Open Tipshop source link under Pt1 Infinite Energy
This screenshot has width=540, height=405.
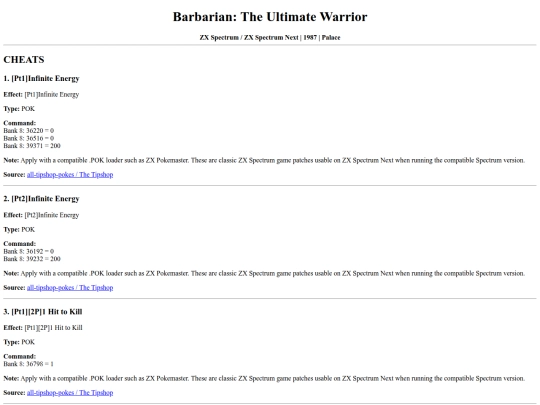(70, 175)
